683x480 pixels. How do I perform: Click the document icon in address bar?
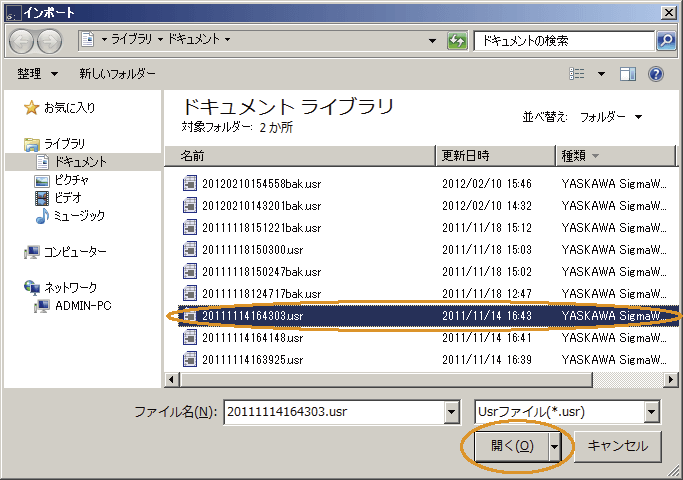tap(88, 39)
